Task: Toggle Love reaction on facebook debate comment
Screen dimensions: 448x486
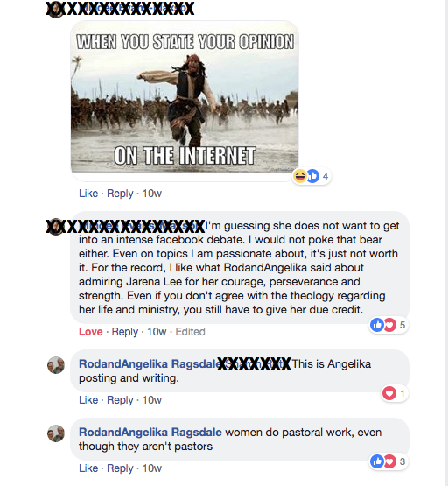Action: pyautogui.click(x=91, y=332)
